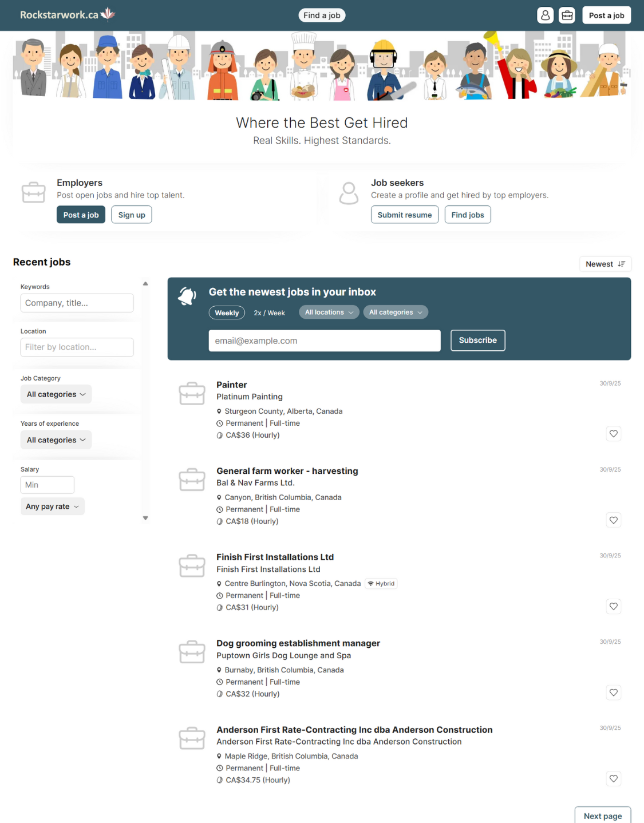The height and width of the screenshot is (823, 644).
Task: Click heart icon for Dog grooming manager job
Action: (x=613, y=693)
